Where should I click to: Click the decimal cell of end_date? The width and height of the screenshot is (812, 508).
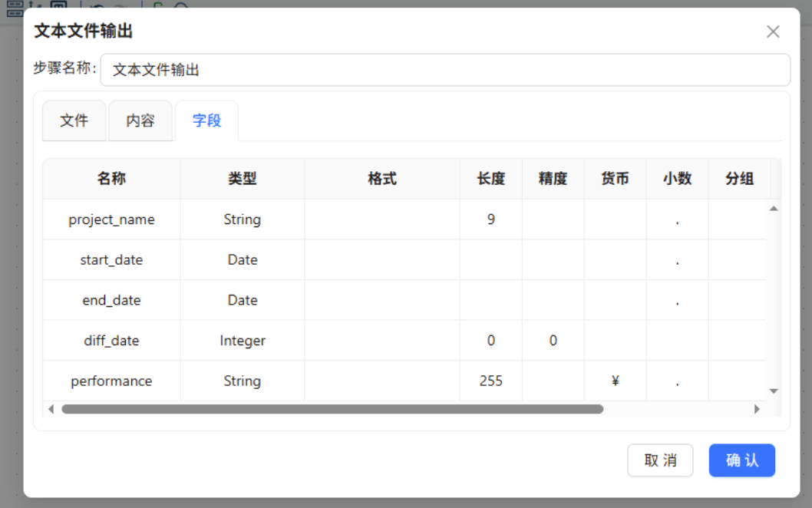(x=678, y=300)
